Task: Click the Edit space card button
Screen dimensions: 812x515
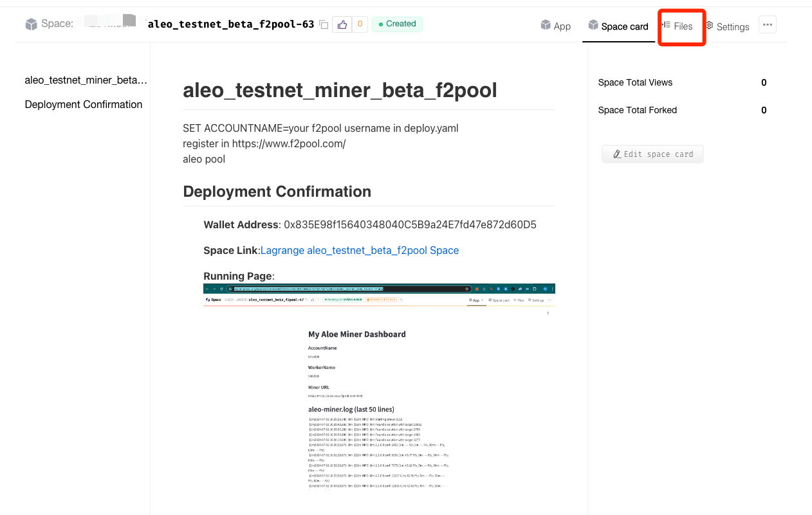Action: [x=652, y=154]
